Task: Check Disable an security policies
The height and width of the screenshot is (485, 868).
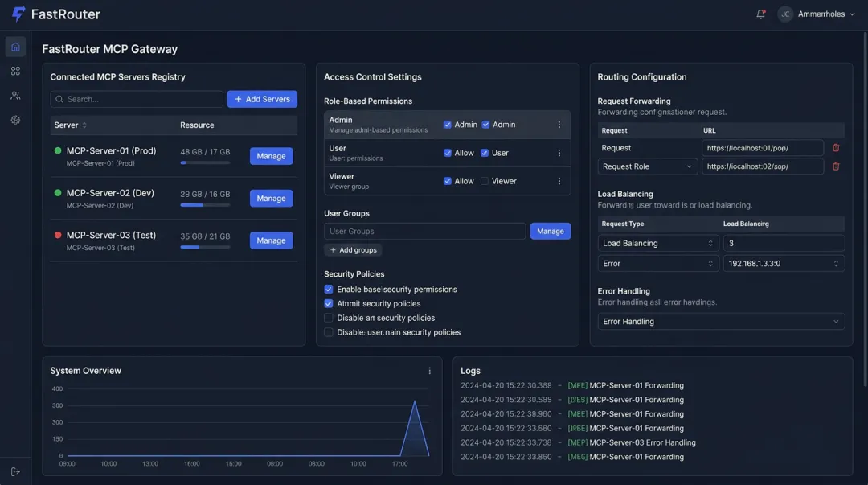Action: click(x=329, y=319)
